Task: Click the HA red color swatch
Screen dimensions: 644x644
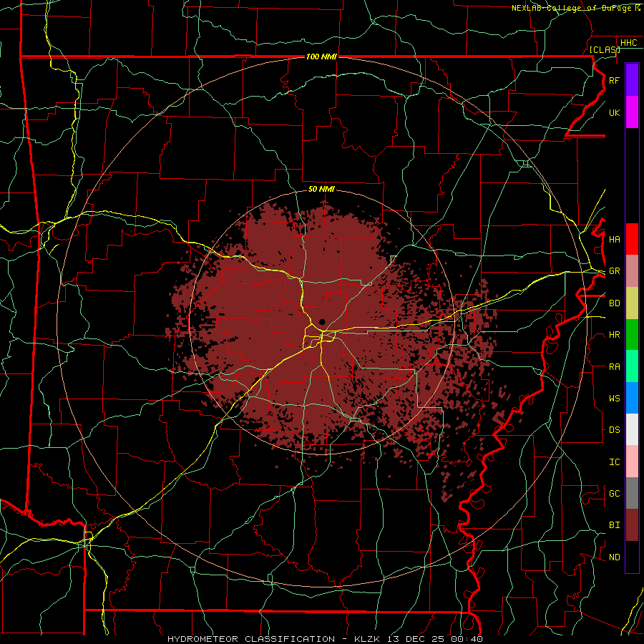Action: click(x=632, y=239)
